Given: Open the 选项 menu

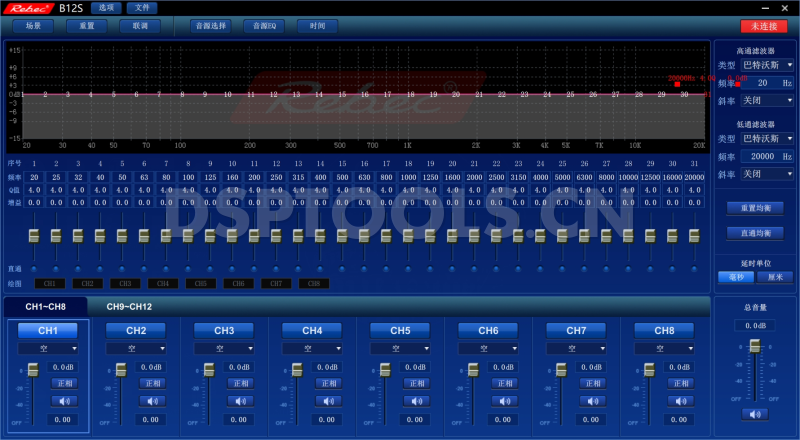Looking at the screenshot, I should tap(105, 8).
